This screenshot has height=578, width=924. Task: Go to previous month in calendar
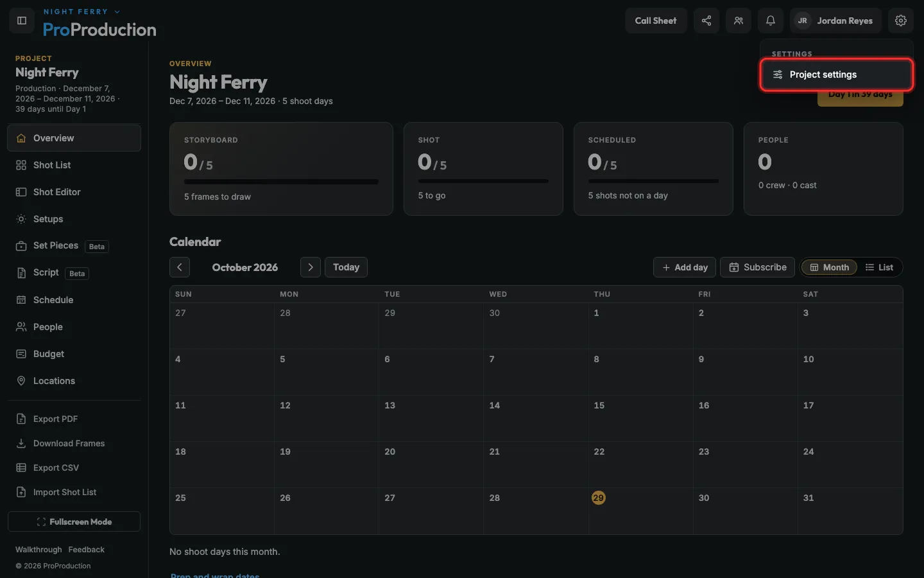(180, 267)
